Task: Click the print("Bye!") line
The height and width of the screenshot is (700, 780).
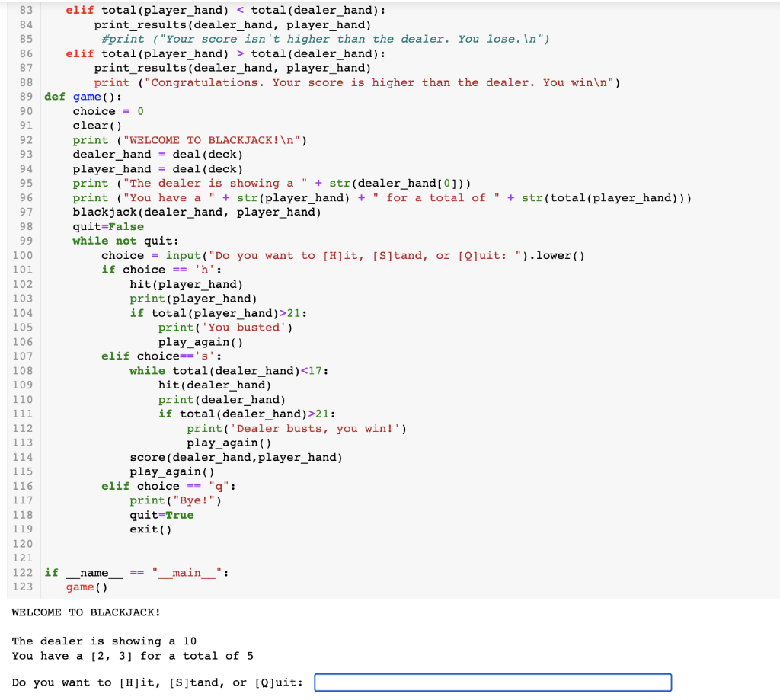Action: [176, 500]
